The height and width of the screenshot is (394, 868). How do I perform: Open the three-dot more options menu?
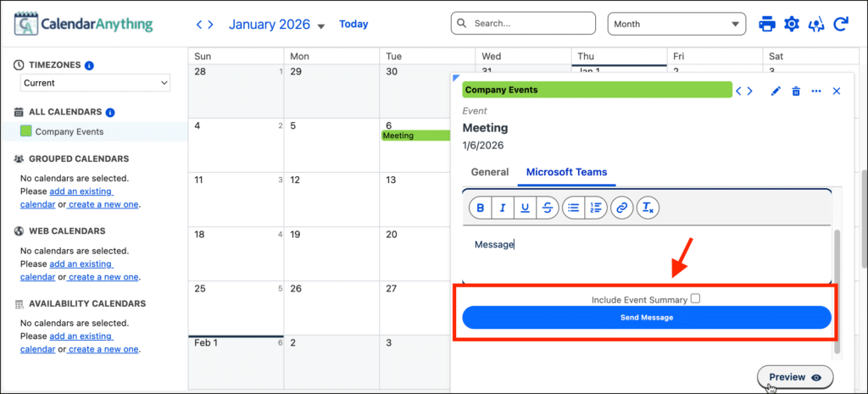coord(816,91)
